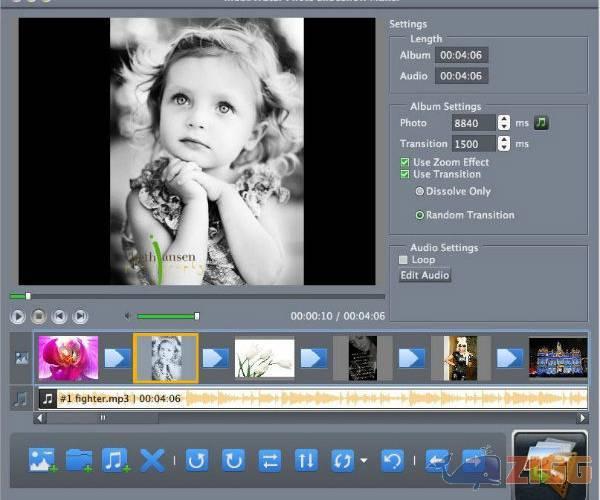Image resolution: width=600 pixels, height=500 pixels.
Task: Move selected photo left with arrow icon
Action: click(x=437, y=461)
